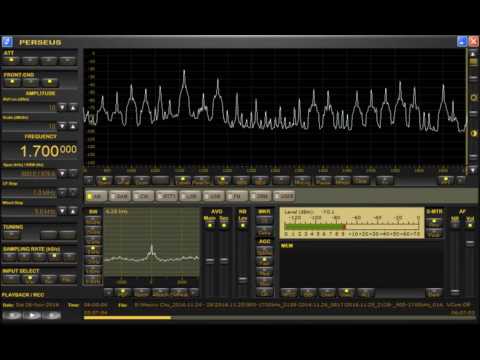Select the FM demodulation mode
This screenshot has width=480, height=360.
(237, 196)
